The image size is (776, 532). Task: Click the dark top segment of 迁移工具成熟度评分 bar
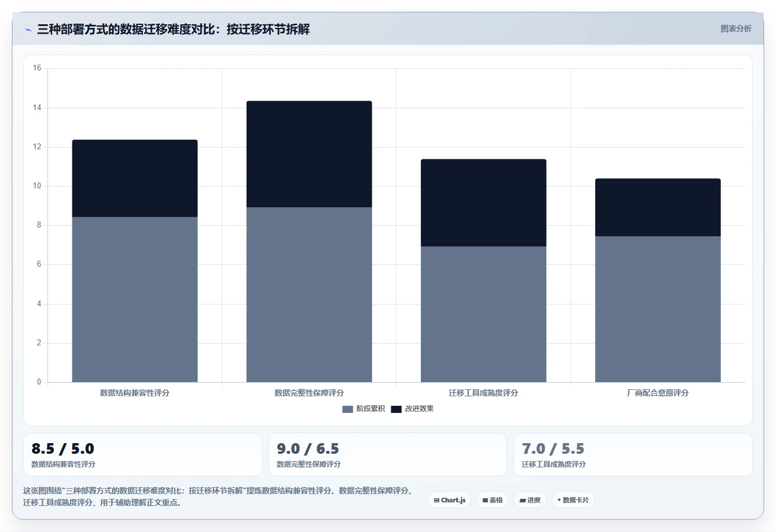pyautogui.click(x=483, y=203)
